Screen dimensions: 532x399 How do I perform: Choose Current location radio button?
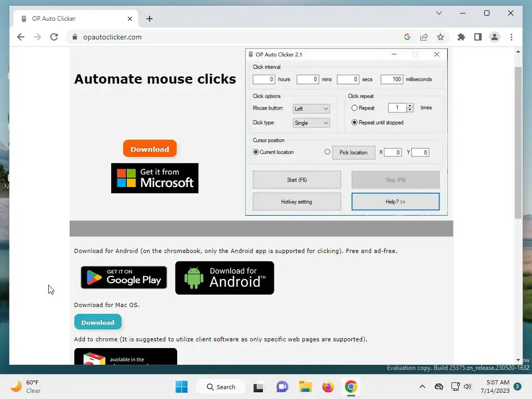point(256,152)
